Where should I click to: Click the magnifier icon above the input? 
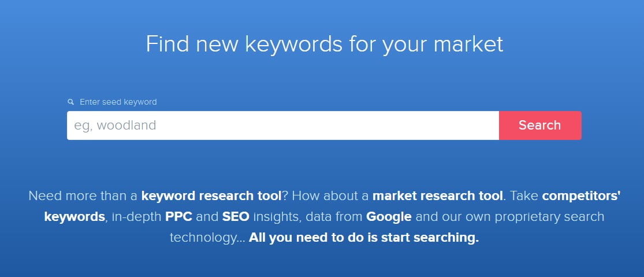[x=70, y=102]
